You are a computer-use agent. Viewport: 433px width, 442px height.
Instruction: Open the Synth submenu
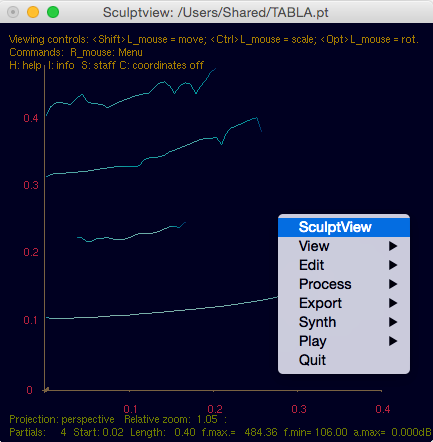(344, 322)
